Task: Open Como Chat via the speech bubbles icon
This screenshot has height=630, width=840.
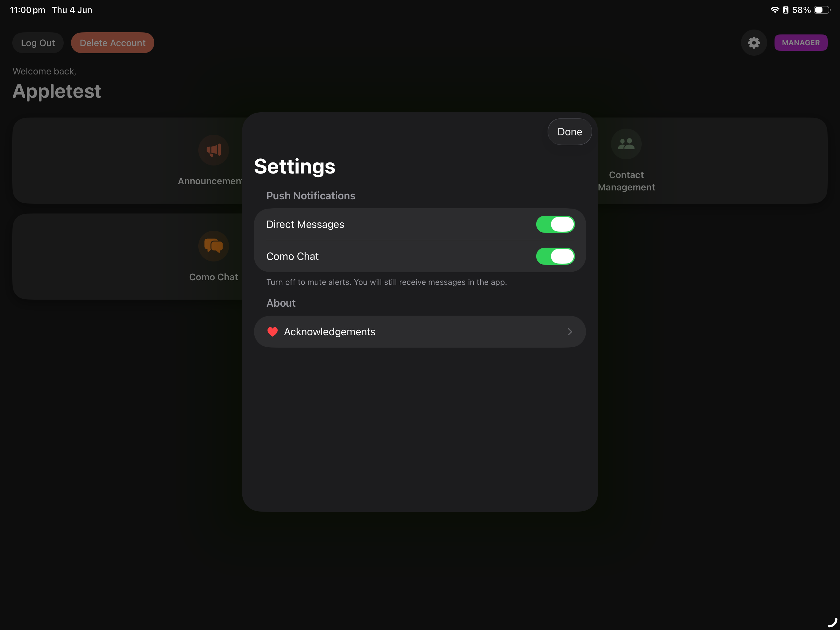Action: [x=213, y=246]
